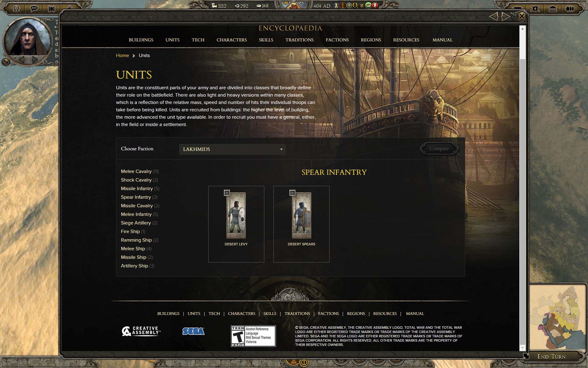Select Melee Infantry (5) category
588x368 pixels.
[x=139, y=214]
